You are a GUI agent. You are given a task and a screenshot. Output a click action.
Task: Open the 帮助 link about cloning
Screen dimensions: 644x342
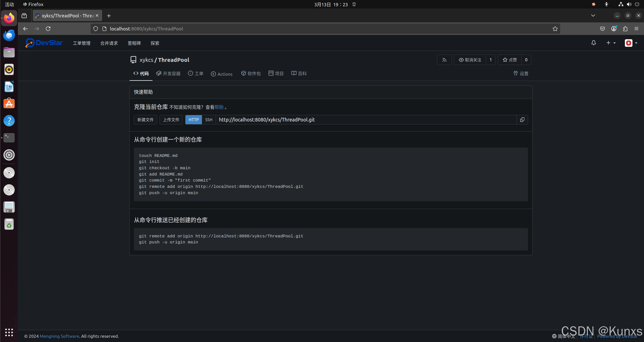pos(219,107)
